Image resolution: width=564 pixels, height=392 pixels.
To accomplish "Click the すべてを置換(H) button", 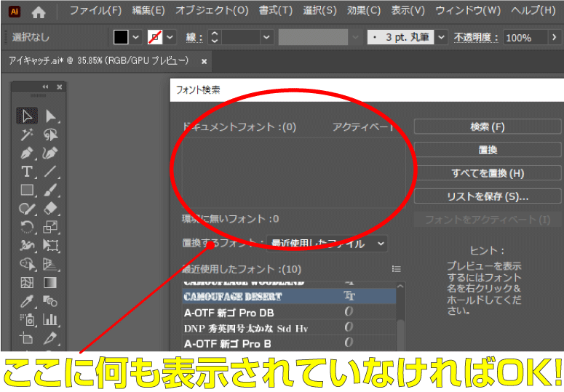I will coord(487,173).
